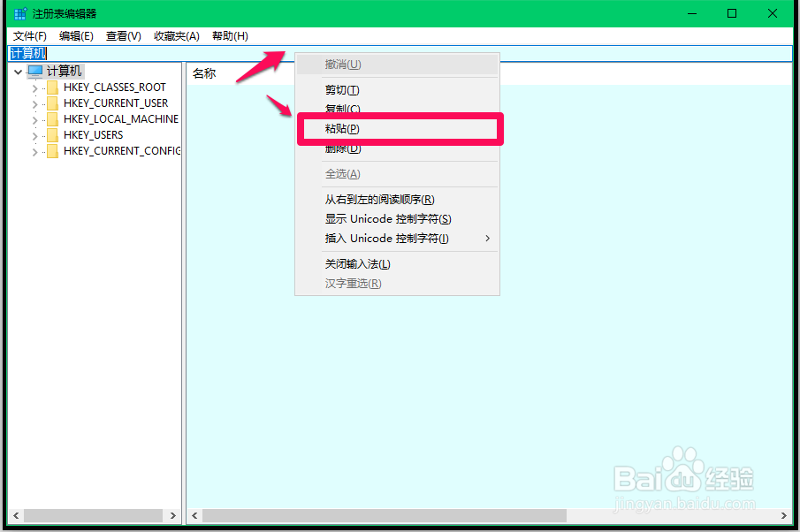Click the folder icon beside HKEY_CLASSES_ROOT
Viewport: 800px width, 532px height.
point(52,86)
